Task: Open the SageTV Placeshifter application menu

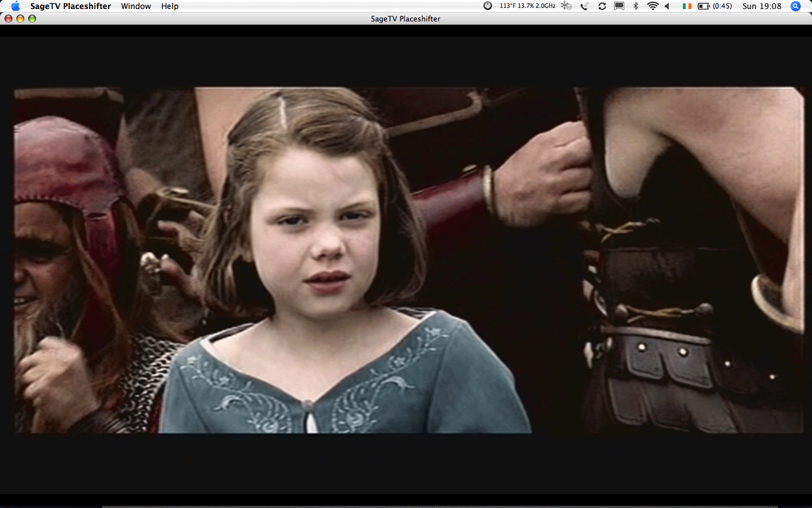Action: (70, 6)
